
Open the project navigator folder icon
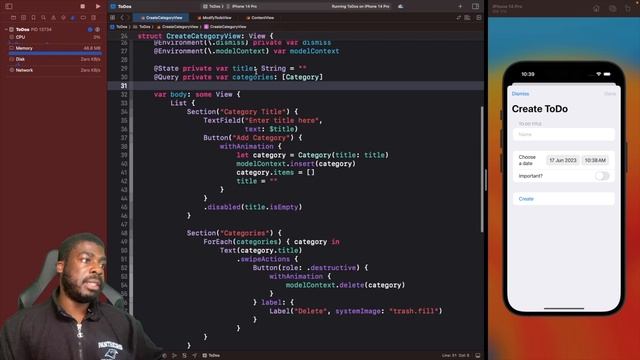point(13,18)
